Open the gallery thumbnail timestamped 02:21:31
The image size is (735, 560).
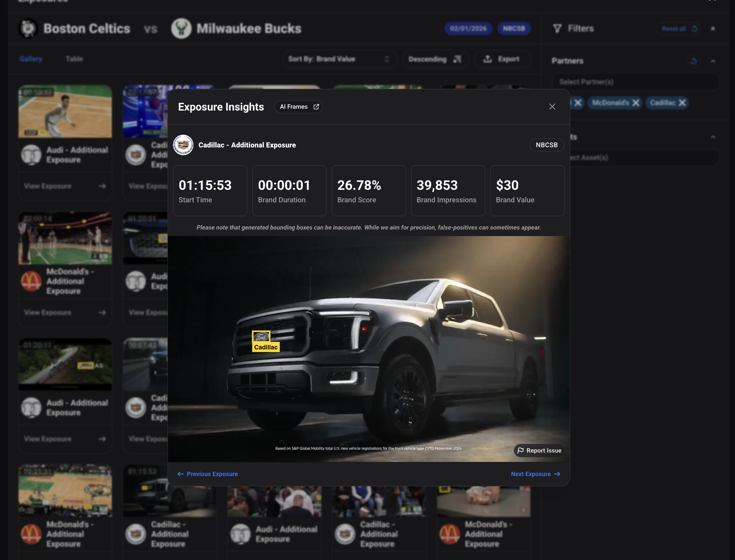click(x=65, y=491)
